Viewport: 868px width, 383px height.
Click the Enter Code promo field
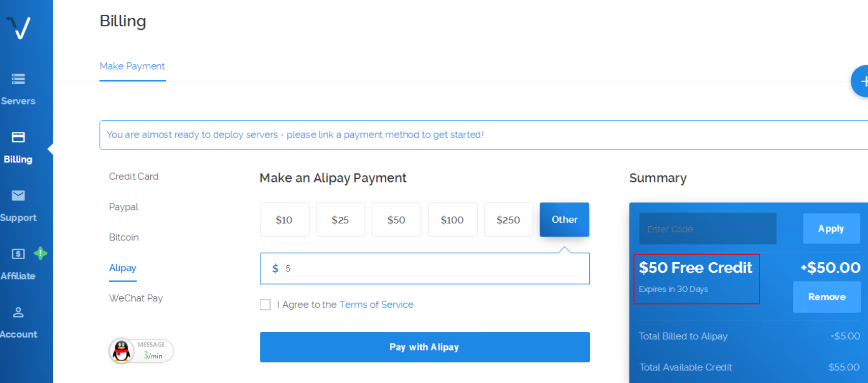pos(707,229)
